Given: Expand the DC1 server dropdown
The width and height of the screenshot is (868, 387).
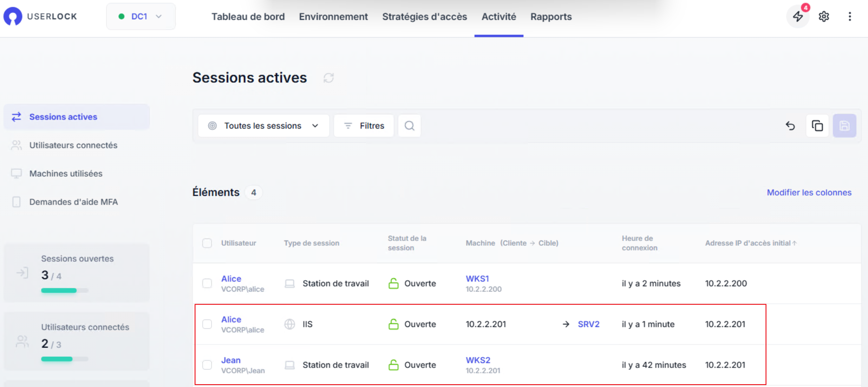Looking at the screenshot, I should coord(141,17).
